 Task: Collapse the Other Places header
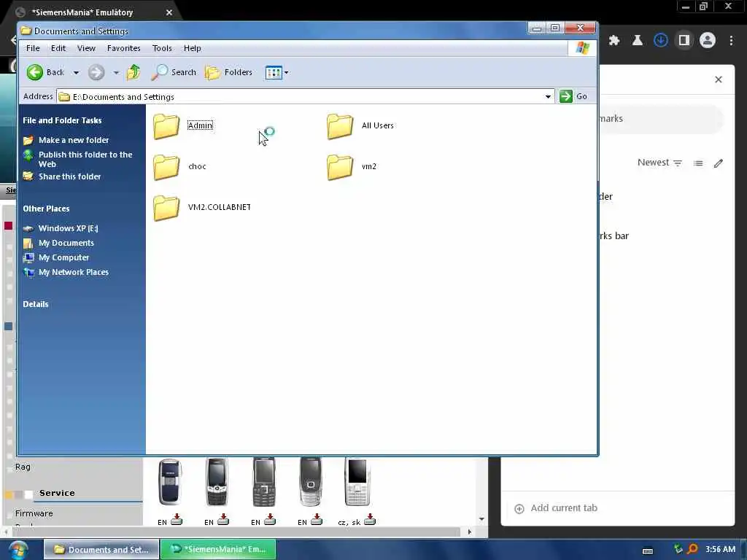46,209
